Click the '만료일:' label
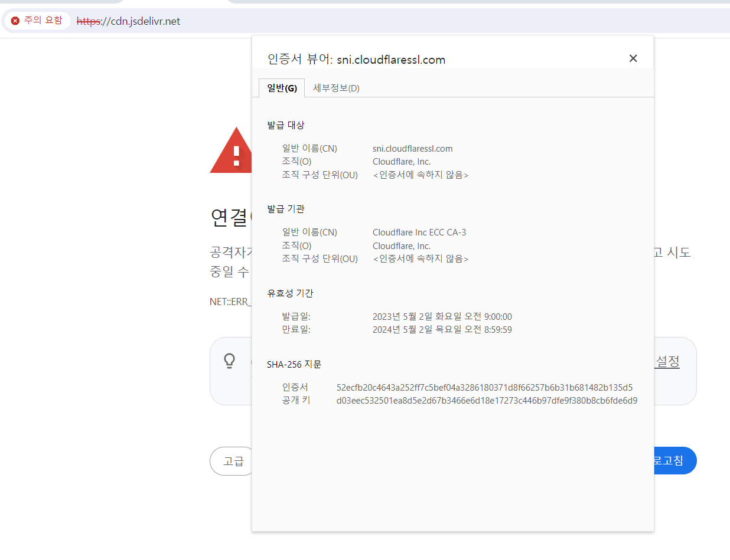Image resolution: width=730 pixels, height=560 pixels. (x=296, y=330)
